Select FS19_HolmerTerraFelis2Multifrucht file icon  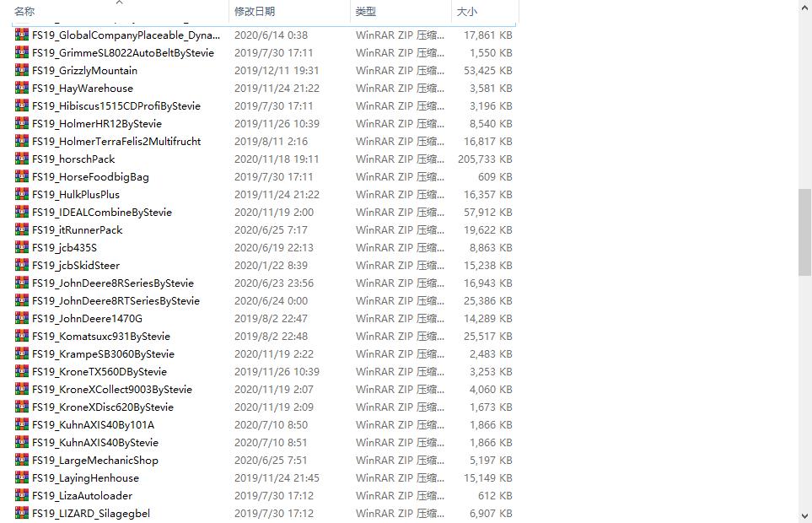22,141
